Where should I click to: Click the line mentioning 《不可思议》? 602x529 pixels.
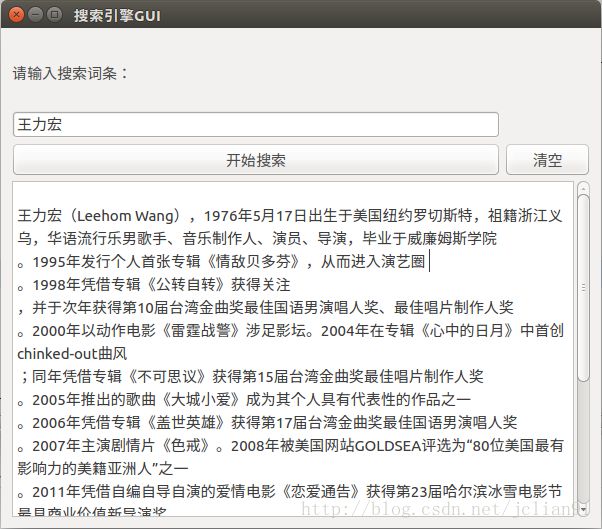(251, 377)
